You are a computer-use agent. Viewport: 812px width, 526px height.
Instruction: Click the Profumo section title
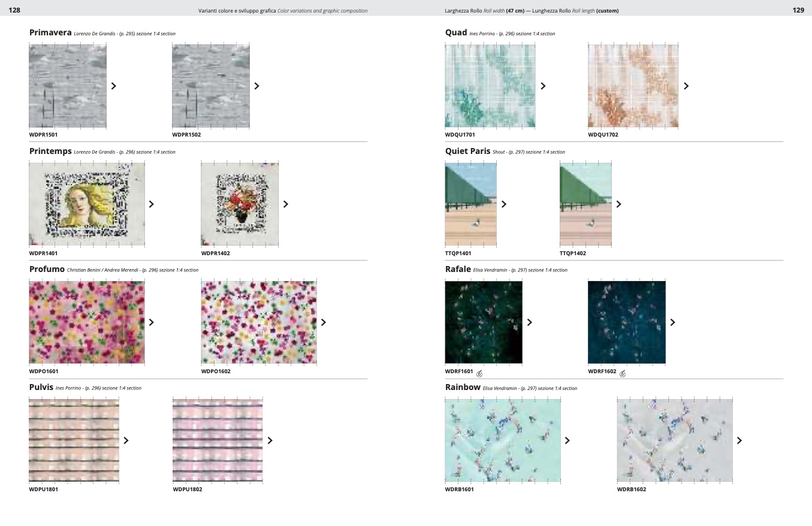pyautogui.click(x=47, y=270)
